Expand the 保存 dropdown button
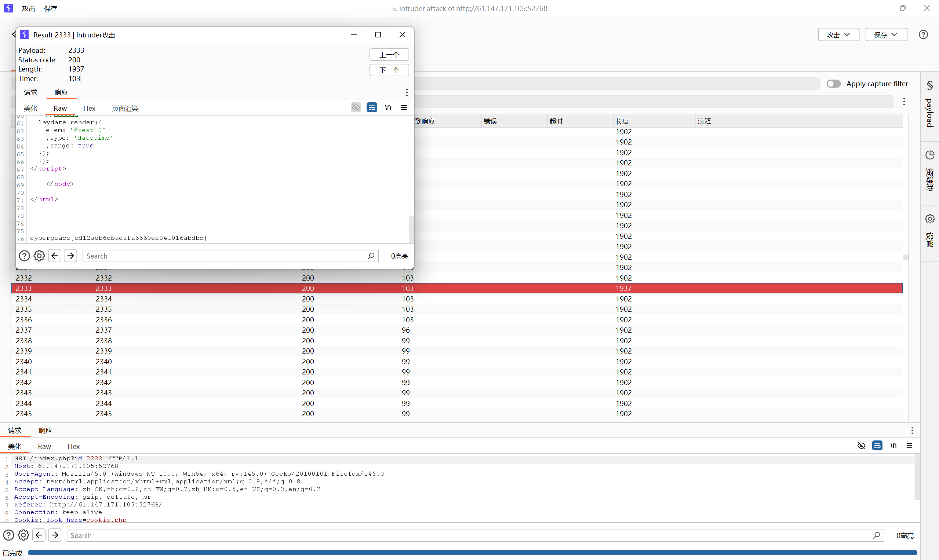The image size is (939, 560). coord(885,35)
